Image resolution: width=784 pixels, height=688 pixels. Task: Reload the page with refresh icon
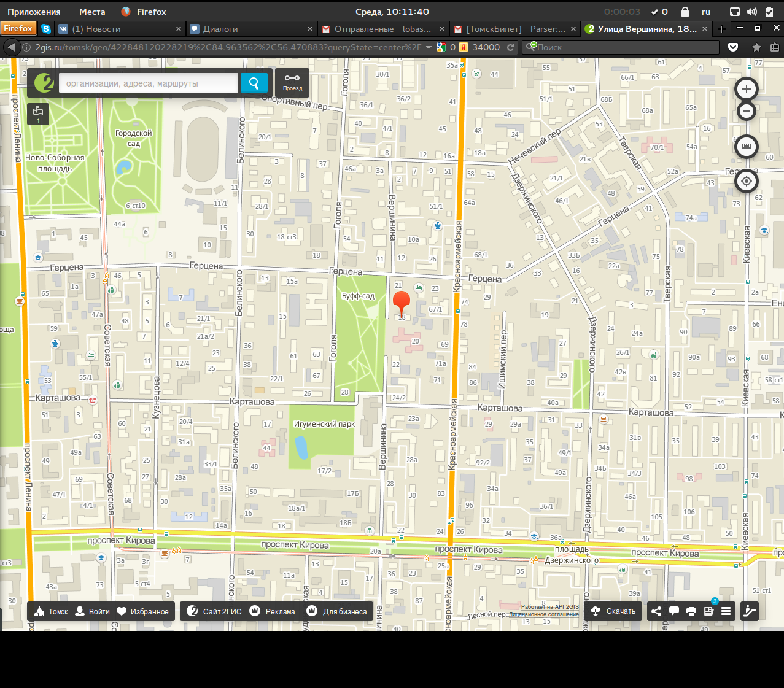point(510,47)
